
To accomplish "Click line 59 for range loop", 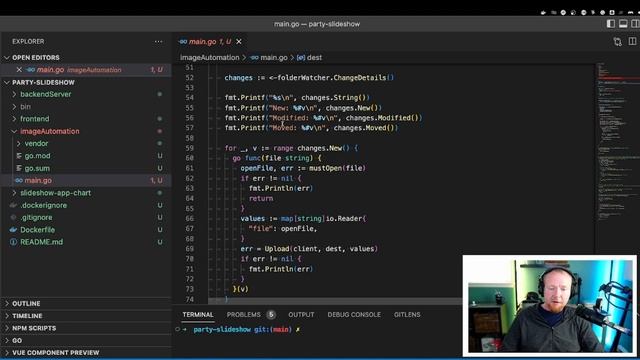I will (291, 148).
